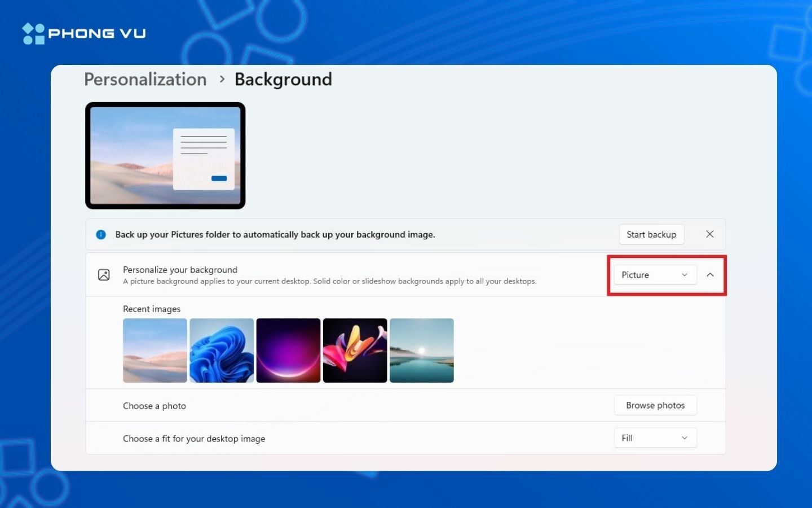
Task: Click the Browse photos button
Action: (x=655, y=405)
